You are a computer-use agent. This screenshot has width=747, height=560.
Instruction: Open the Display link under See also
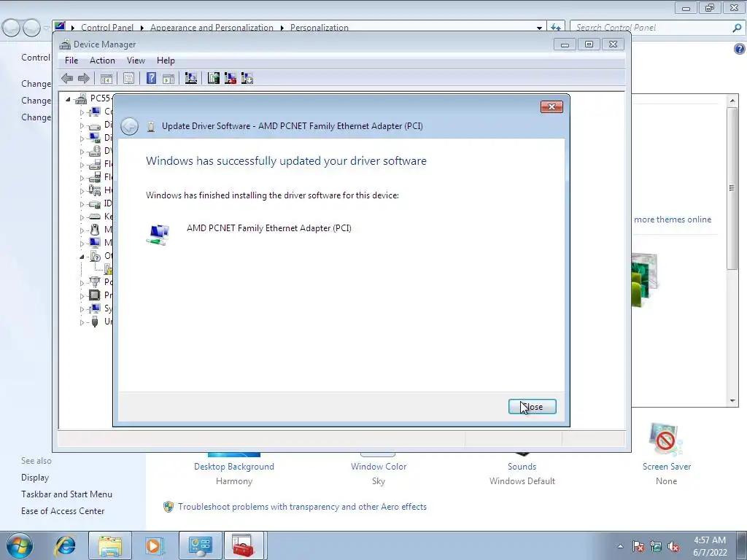click(x=35, y=478)
